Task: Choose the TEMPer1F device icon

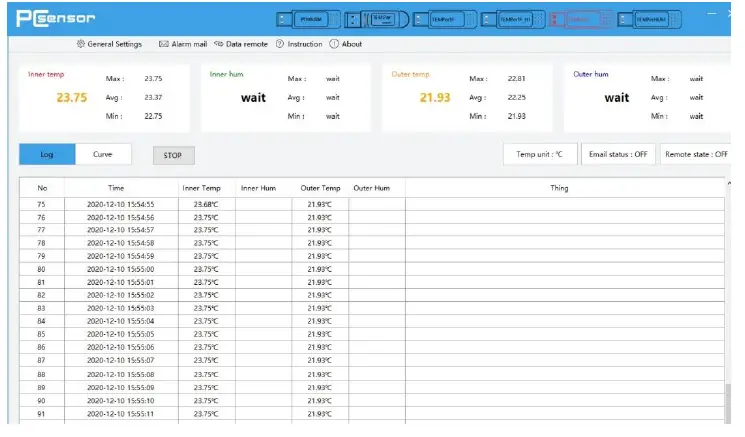Action: (x=445, y=19)
